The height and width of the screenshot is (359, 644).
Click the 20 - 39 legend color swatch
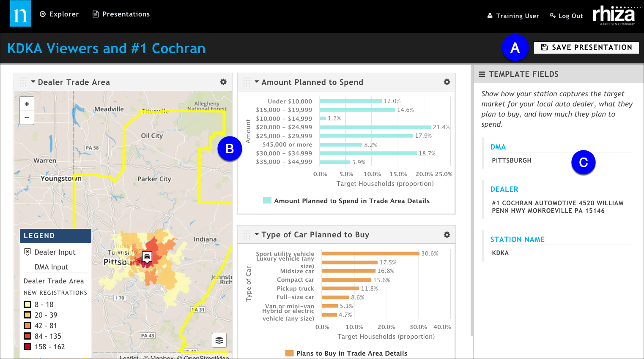[27, 315]
